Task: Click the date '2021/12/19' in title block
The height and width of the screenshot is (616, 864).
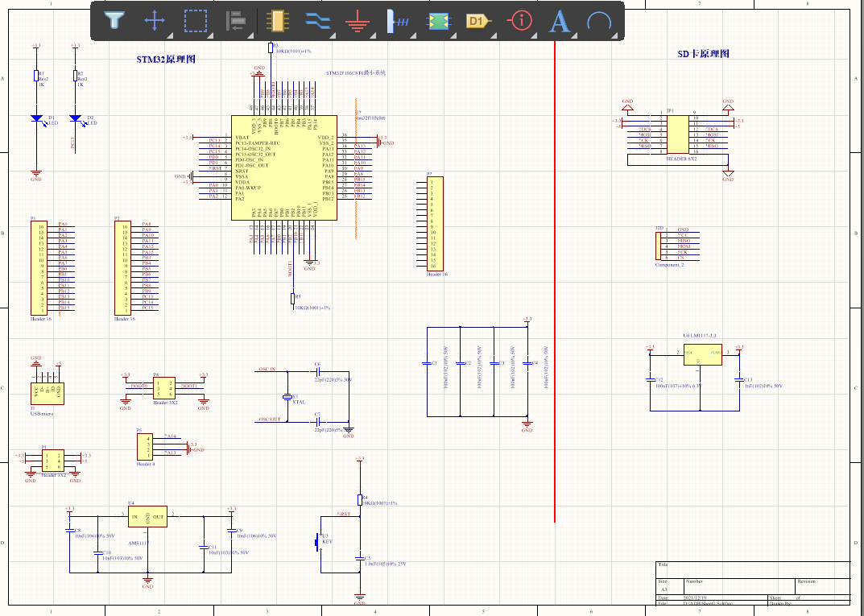Action: point(694,597)
